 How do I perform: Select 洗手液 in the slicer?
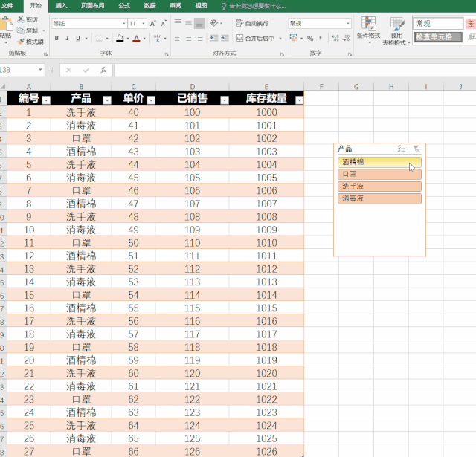[x=379, y=187]
